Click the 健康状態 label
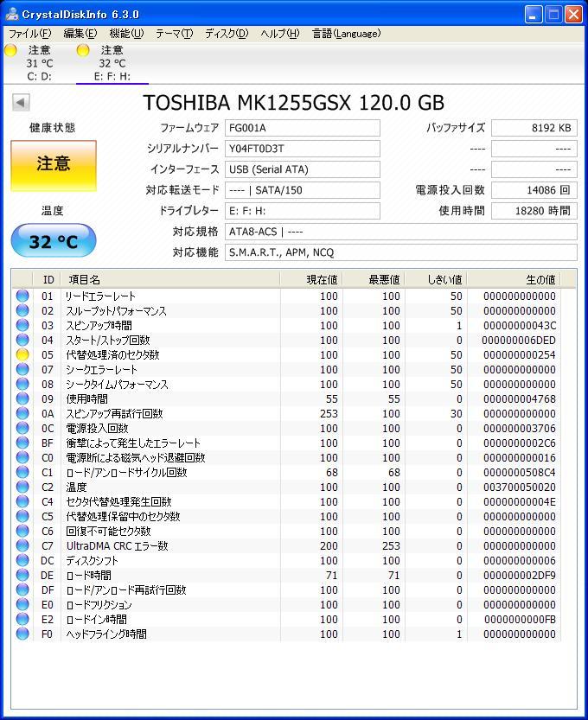588x720 pixels. (53, 128)
